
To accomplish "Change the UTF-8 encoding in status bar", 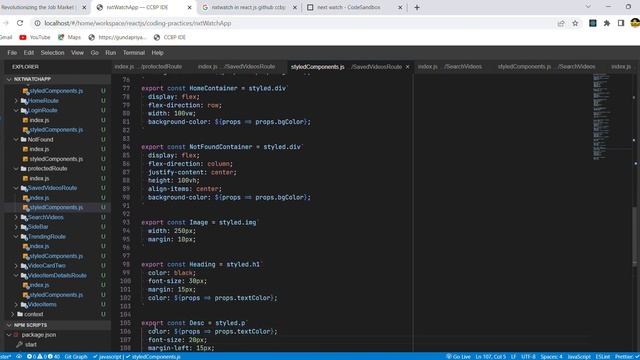I will (528, 356).
